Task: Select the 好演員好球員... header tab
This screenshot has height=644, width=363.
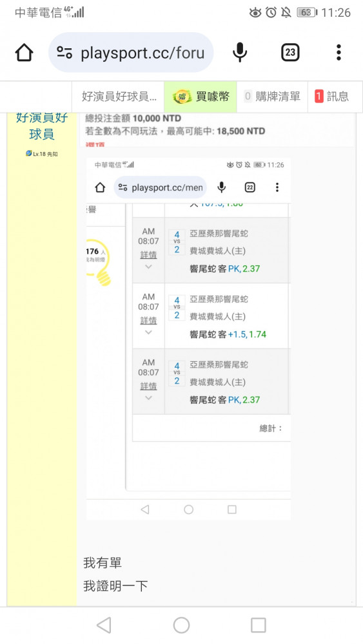Action: tap(119, 97)
